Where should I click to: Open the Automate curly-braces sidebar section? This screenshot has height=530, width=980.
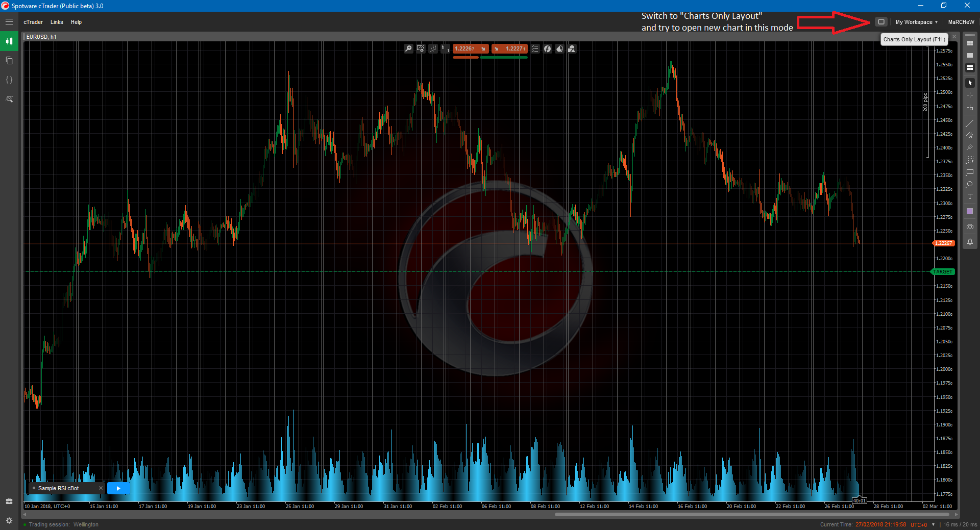(x=9, y=80)
